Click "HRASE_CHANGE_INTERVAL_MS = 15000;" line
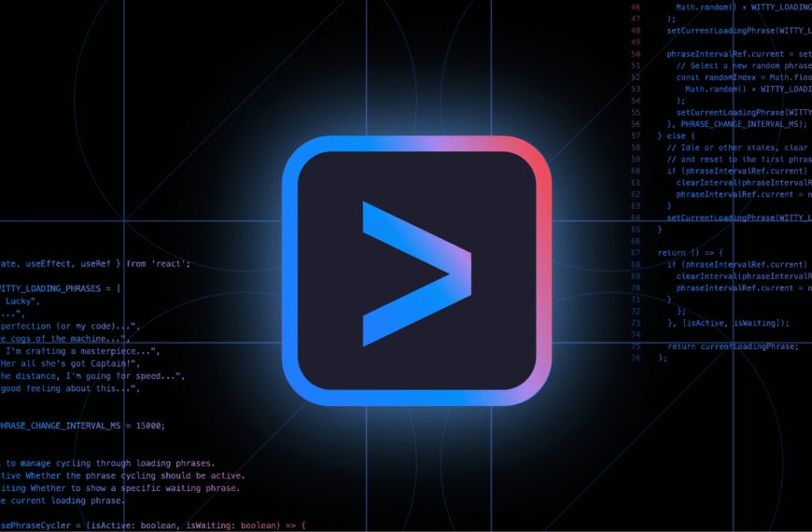This screenshot has height=532, width=812. pyautogui.click(x=82, y=426)
